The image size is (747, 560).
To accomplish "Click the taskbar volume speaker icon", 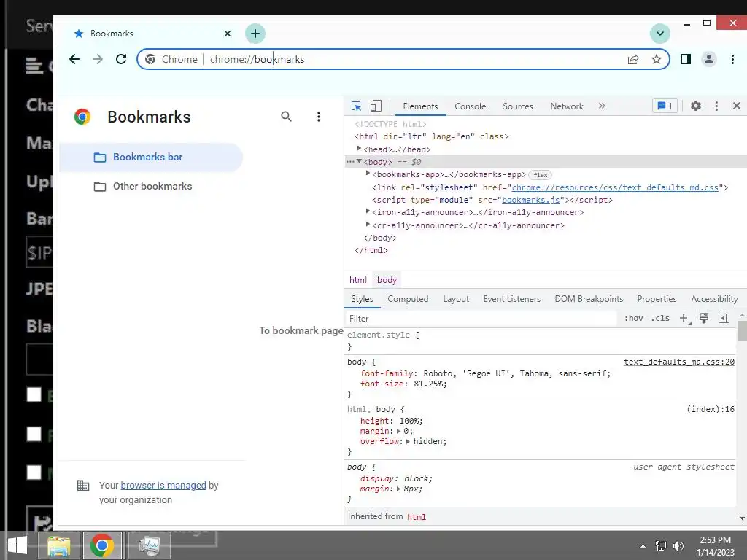I will pos(678,546).
